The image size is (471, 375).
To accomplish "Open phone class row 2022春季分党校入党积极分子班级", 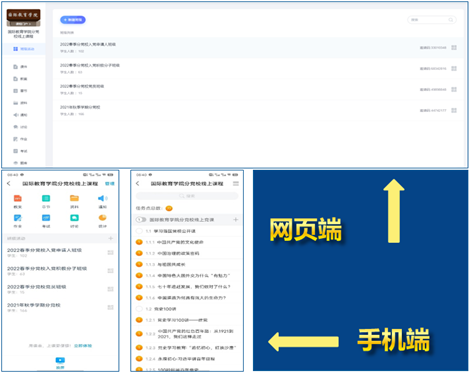I will point(60,271).
